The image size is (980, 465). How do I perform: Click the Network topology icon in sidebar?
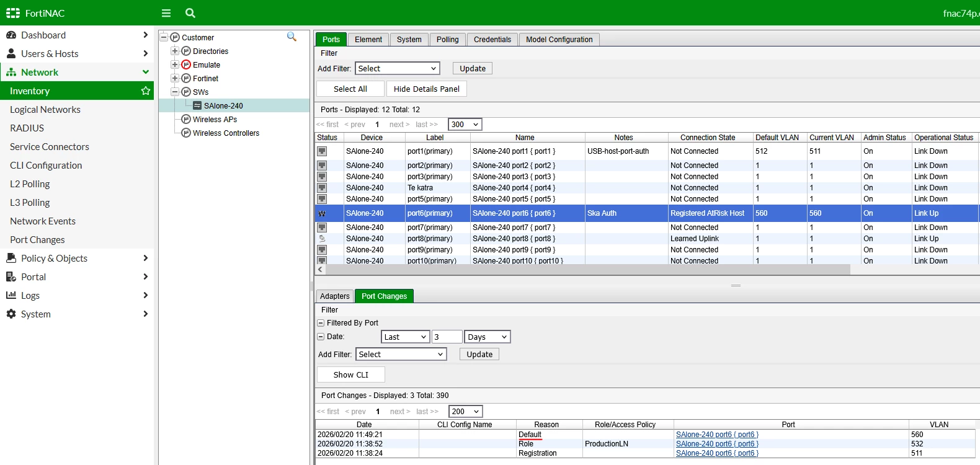point(11,73)
